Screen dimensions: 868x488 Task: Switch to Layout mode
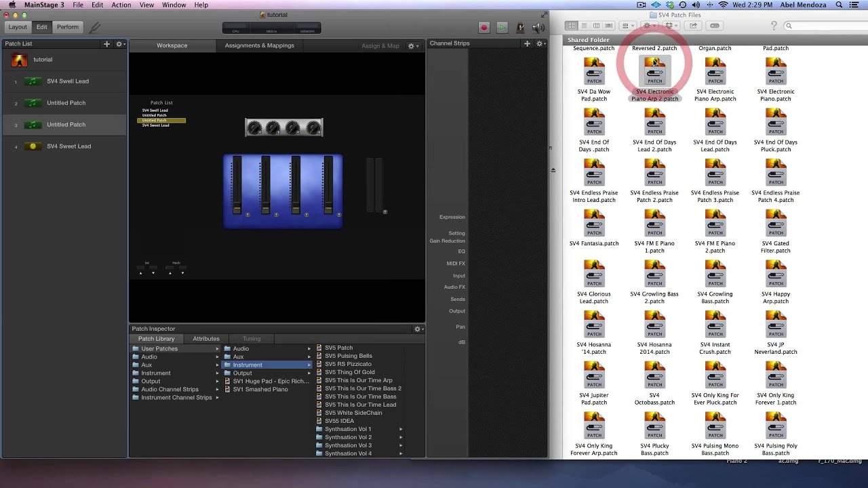18,27
